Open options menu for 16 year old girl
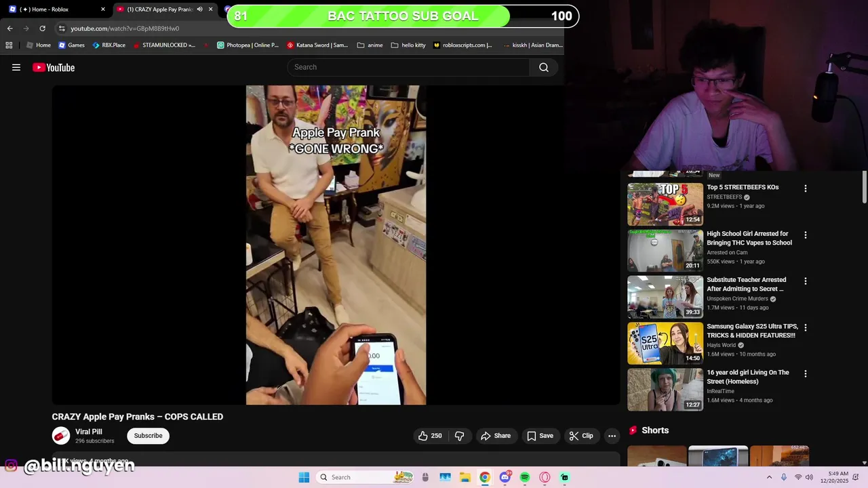 (806, 373)
